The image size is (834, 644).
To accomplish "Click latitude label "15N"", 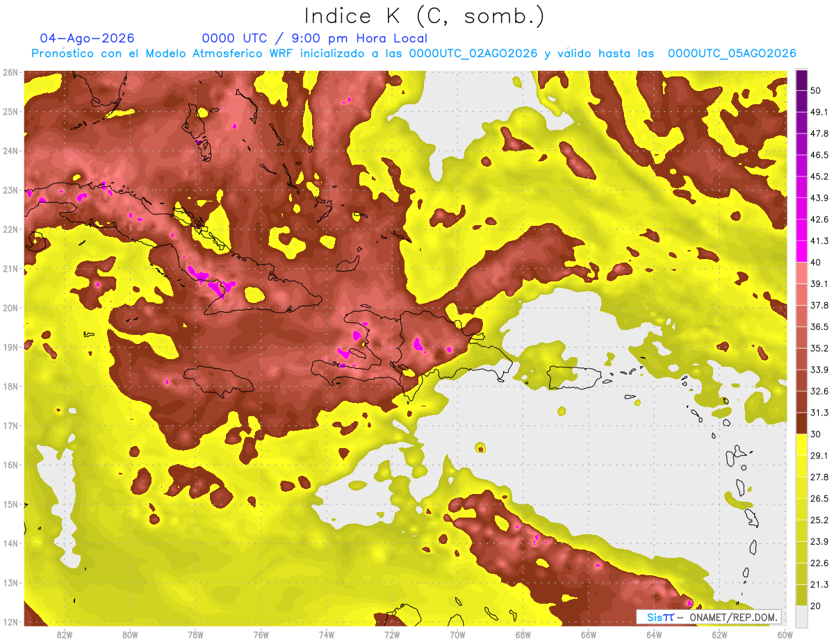I will coord(10,504).
